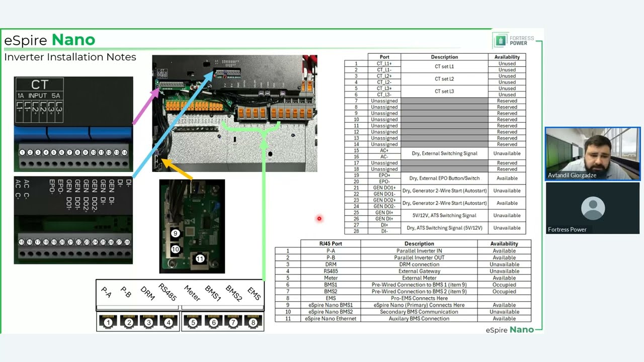The width and height of the screenshot is (644, 362).
Task: Click 'DRM connection' description cell
Action: click(x=419, y=264)
